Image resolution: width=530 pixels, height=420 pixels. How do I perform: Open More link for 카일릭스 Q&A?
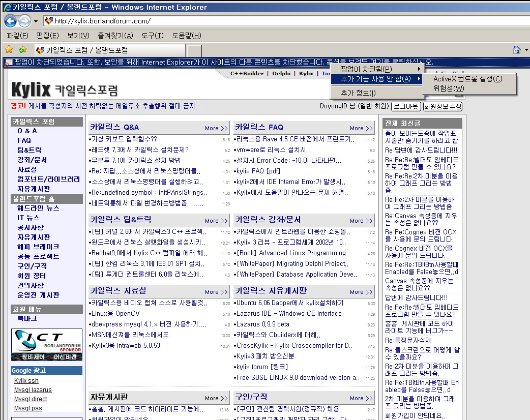tap(216, 128)
